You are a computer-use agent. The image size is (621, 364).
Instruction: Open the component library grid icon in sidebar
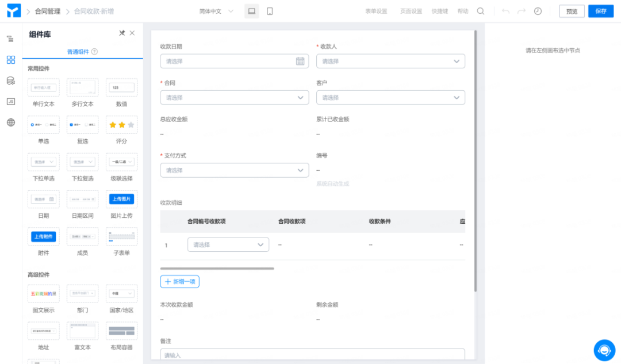click(x=10, y=60)
